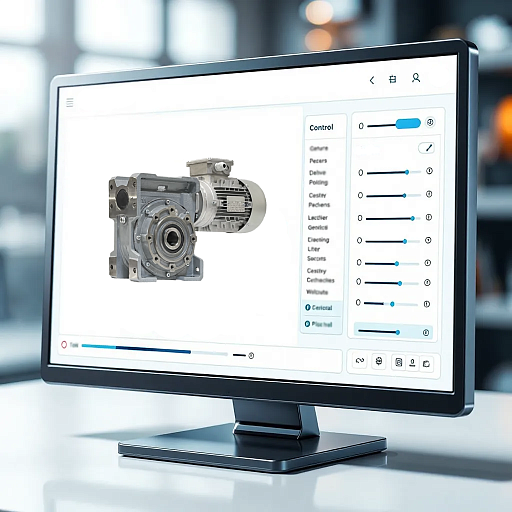Toggle the large blue switch at panel top

pos(408,124)
